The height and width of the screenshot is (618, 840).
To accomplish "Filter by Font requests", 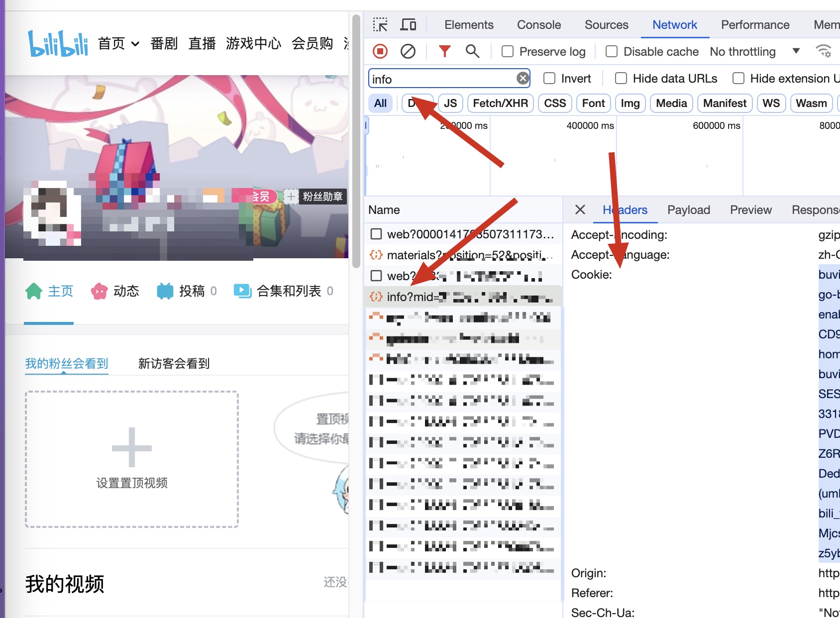I will [x=593, y=103].
